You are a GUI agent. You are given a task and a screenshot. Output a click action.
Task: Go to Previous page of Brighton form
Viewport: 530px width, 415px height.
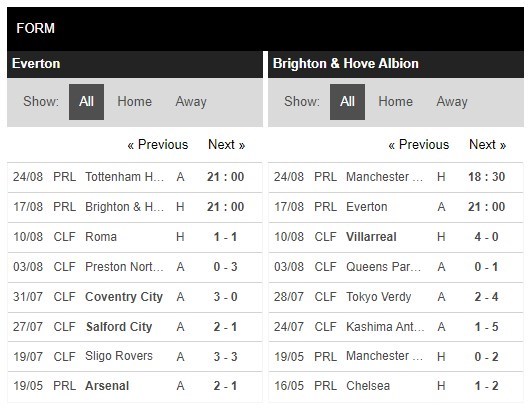(418, 145)
